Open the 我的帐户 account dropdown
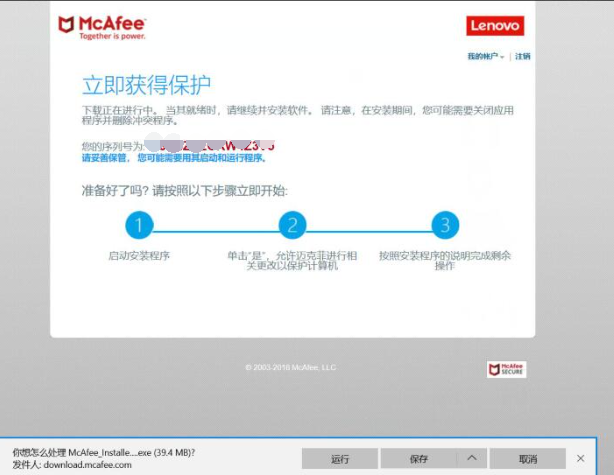This screenshot has height=475, width=614. coord(486,56)
